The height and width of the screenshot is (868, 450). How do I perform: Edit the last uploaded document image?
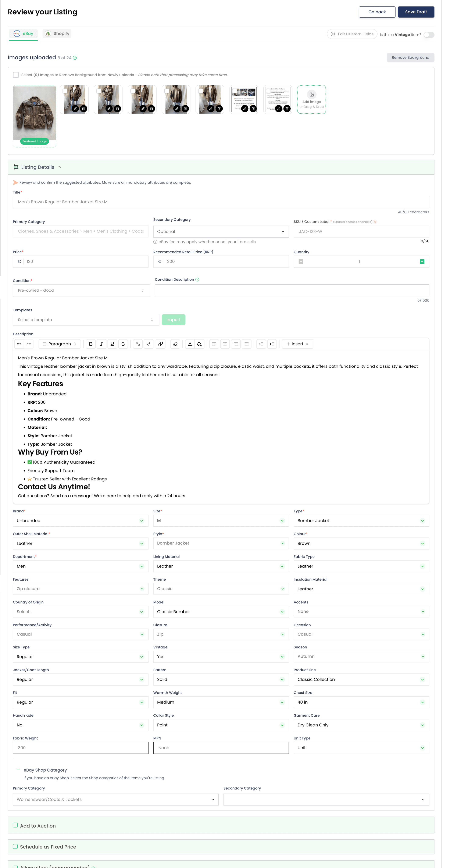point(279,108)
